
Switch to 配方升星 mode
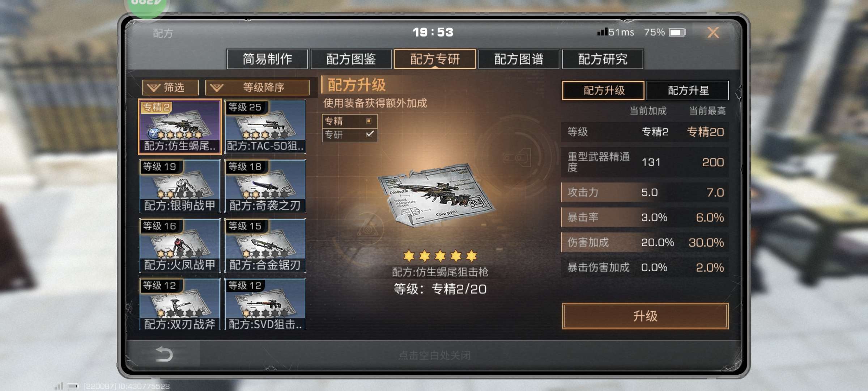click(x=688, y=90)
